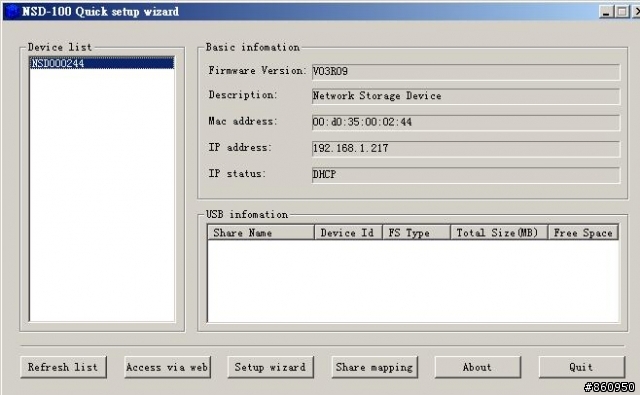Click the Firmware Version field V03R09
The width and height of the screenshot is (640, 395).
point(466,72)
